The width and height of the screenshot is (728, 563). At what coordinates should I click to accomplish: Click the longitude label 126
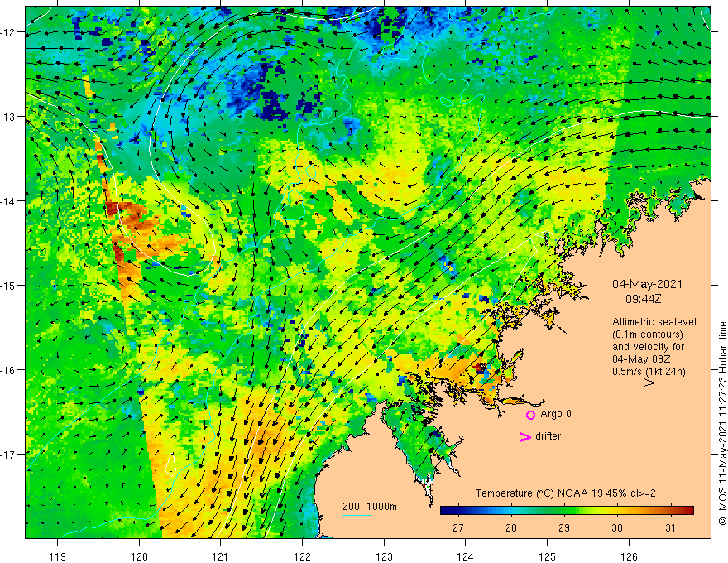pos(629,556)
